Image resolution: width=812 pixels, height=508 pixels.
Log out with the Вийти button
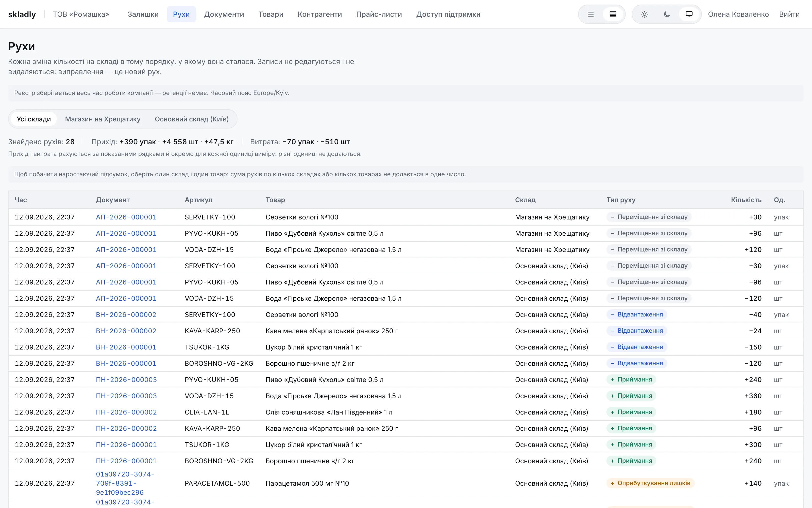point(789,14)
